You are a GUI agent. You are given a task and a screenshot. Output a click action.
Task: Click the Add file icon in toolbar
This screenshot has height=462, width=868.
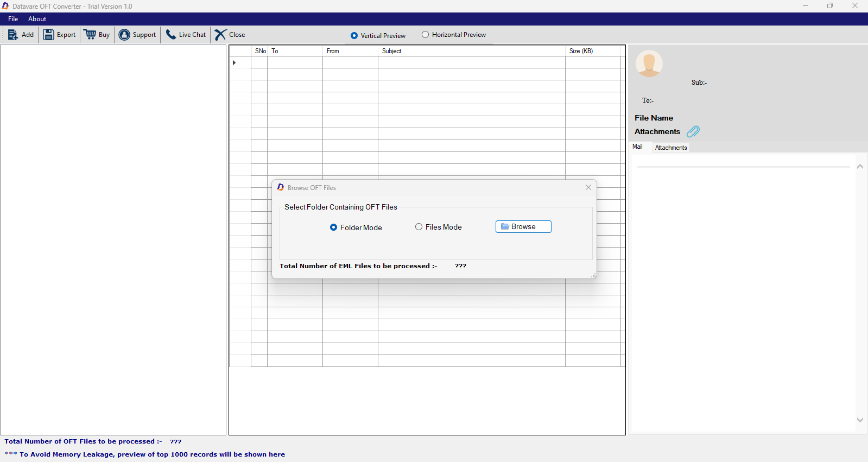[x=13, y=35]
